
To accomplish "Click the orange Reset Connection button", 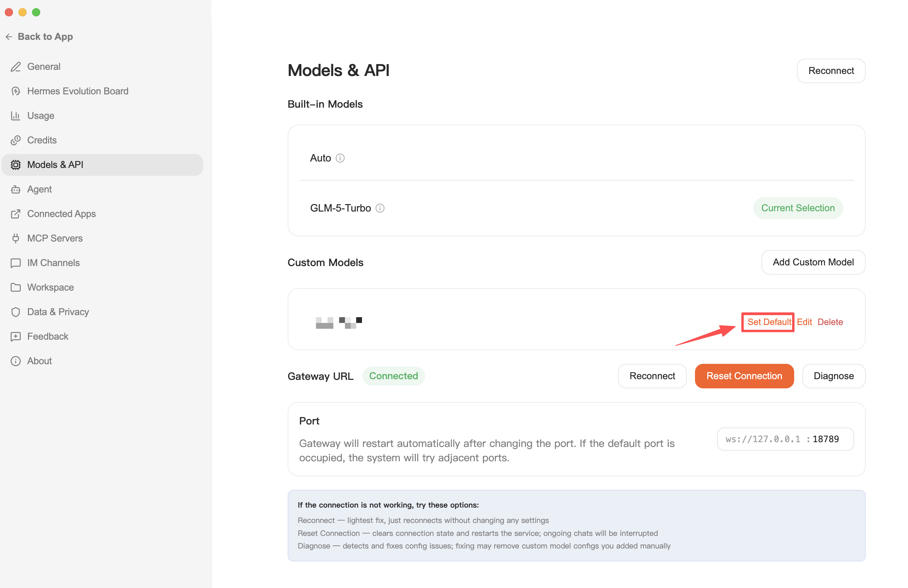I will 744,376.
